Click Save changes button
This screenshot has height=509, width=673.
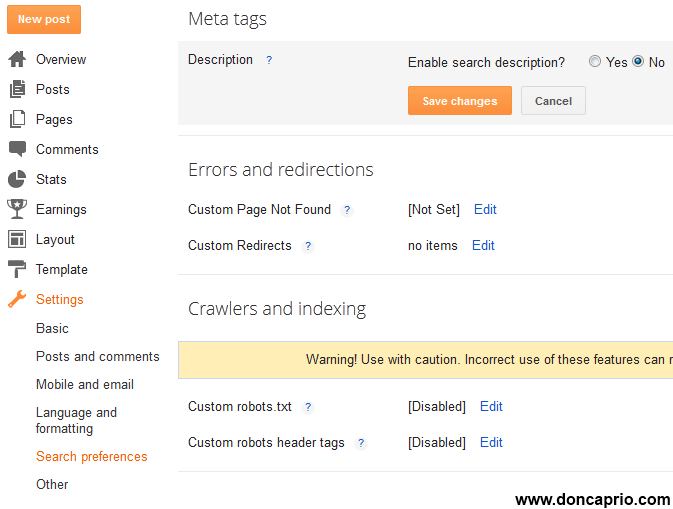coord(459,101)
